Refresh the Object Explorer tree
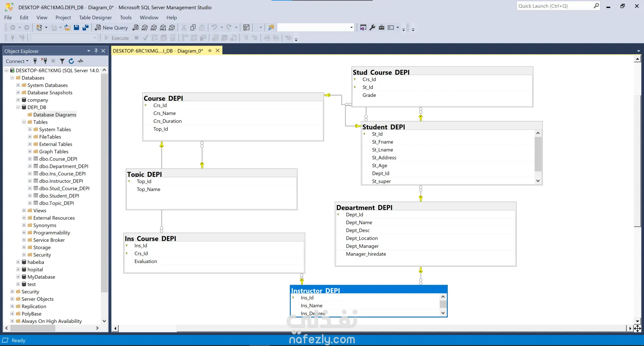Screen dimensions: 644x346 pos(71,61)
